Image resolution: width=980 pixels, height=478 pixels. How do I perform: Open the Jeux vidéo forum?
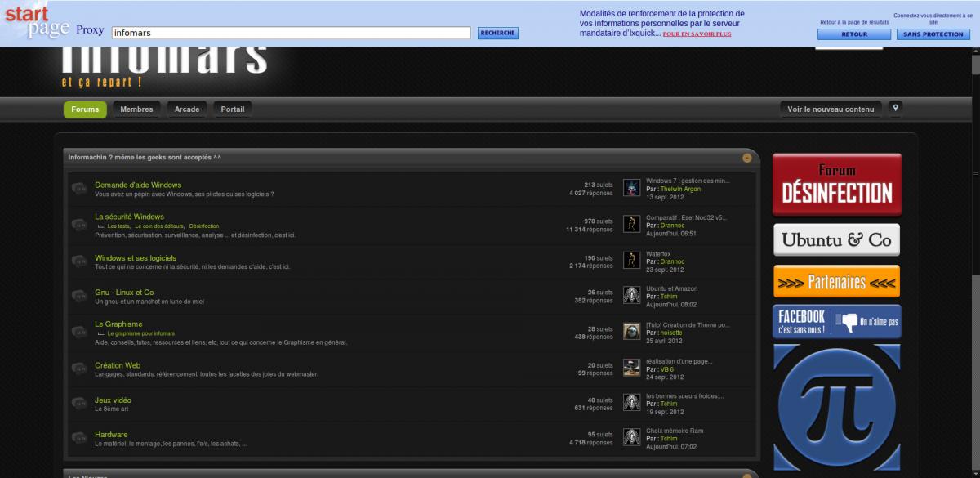coord(113,400)
